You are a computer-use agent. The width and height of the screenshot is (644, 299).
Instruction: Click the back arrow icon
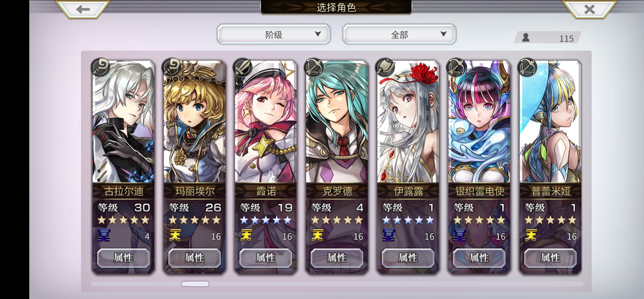[x=83, y=9]
